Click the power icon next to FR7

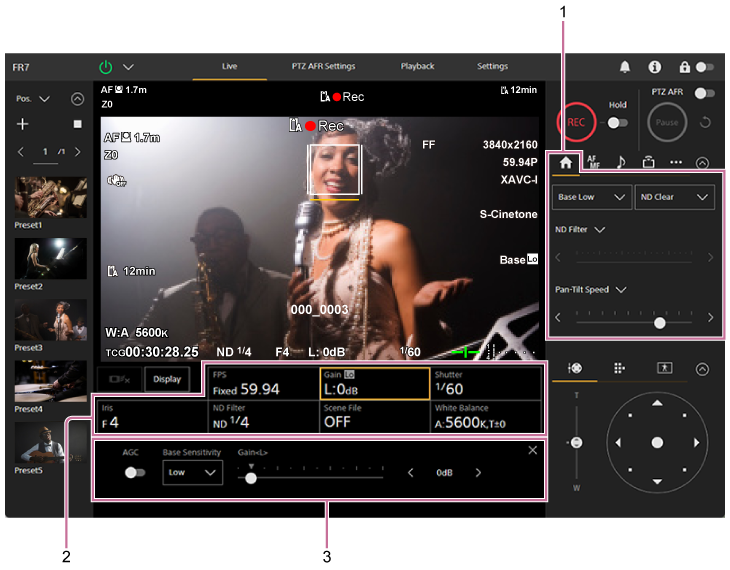tap(106, 67)
